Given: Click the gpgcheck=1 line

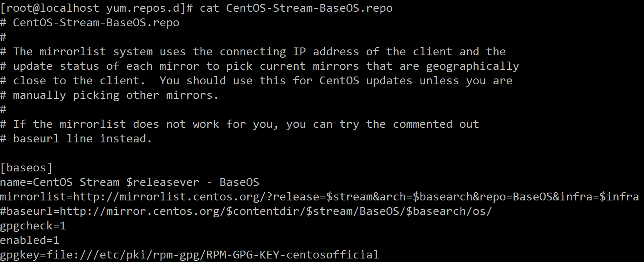Looking at the screenshot, I should point(33,226).
